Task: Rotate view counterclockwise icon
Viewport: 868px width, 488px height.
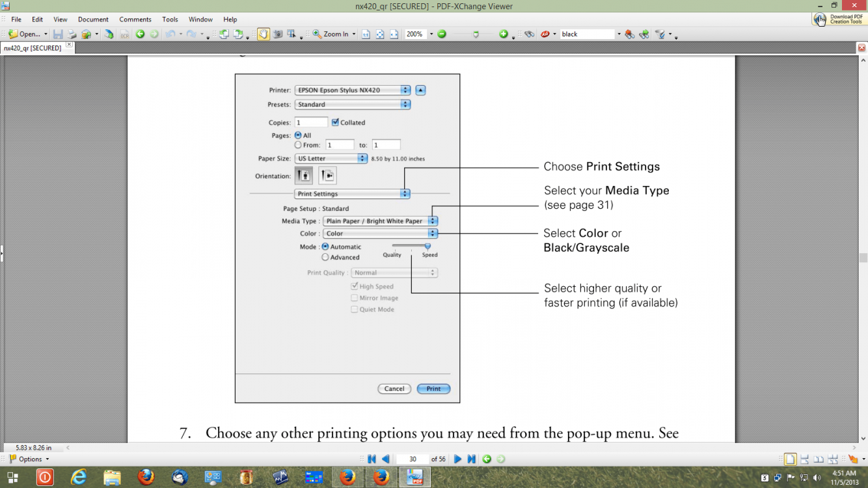Action: pos(224,34)
